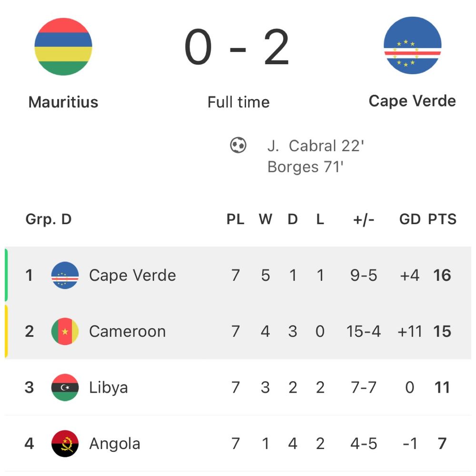Open scorer Borges 71'

[x=305, y=167]
